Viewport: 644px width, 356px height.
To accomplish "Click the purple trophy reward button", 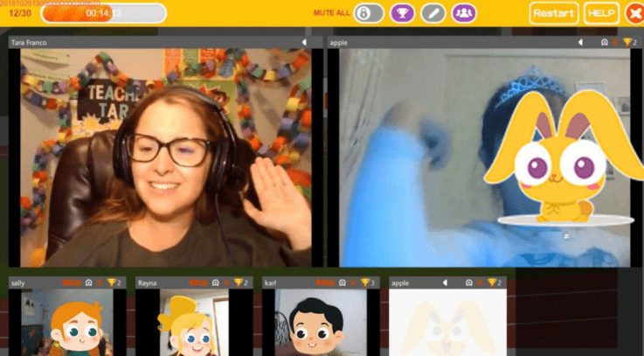I will pyautogui.click(x=402, y=13).
